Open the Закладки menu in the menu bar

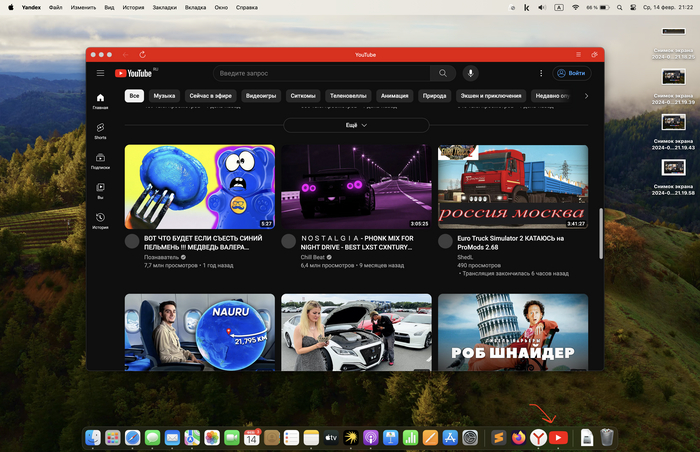164,8
